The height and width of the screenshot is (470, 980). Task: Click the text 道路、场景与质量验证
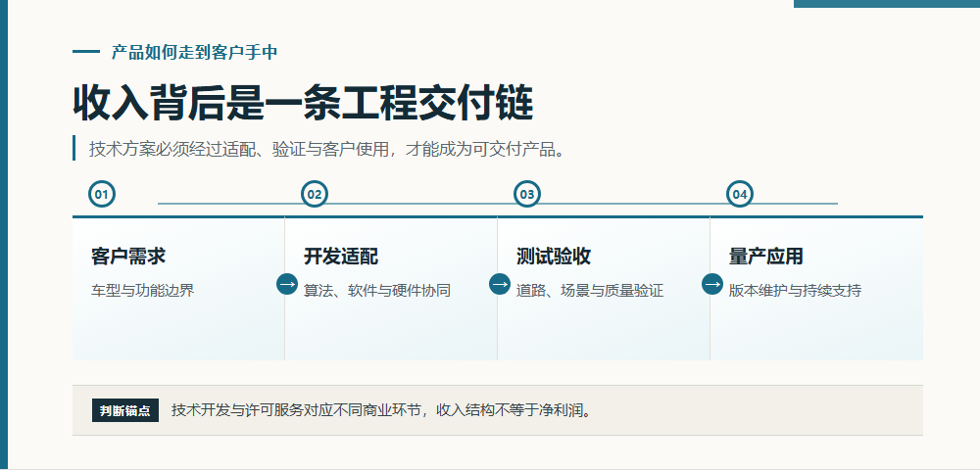(x=589, y=290)
